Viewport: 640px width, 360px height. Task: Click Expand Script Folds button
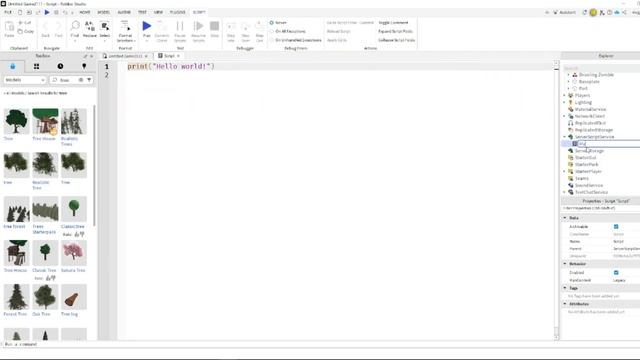(395, 31)
